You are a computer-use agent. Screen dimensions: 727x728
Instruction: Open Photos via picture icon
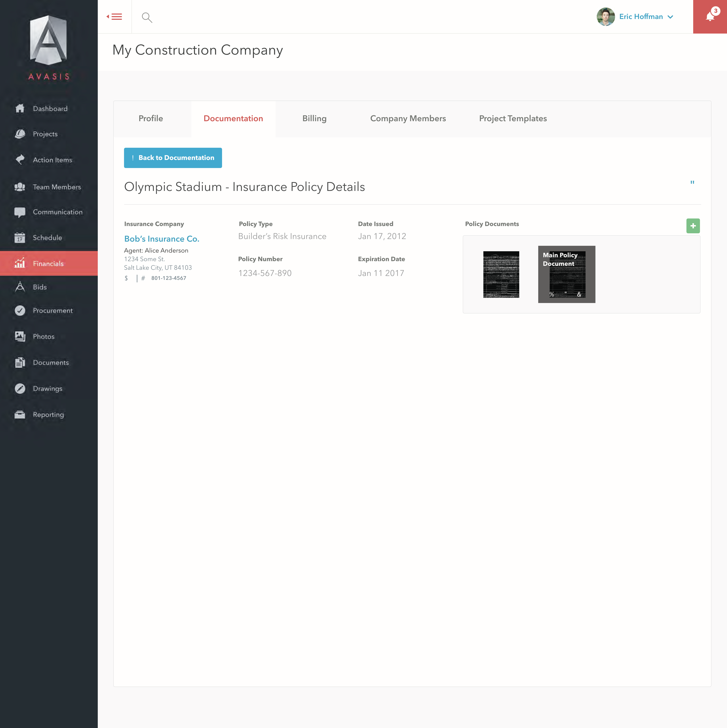click(20, 336)
